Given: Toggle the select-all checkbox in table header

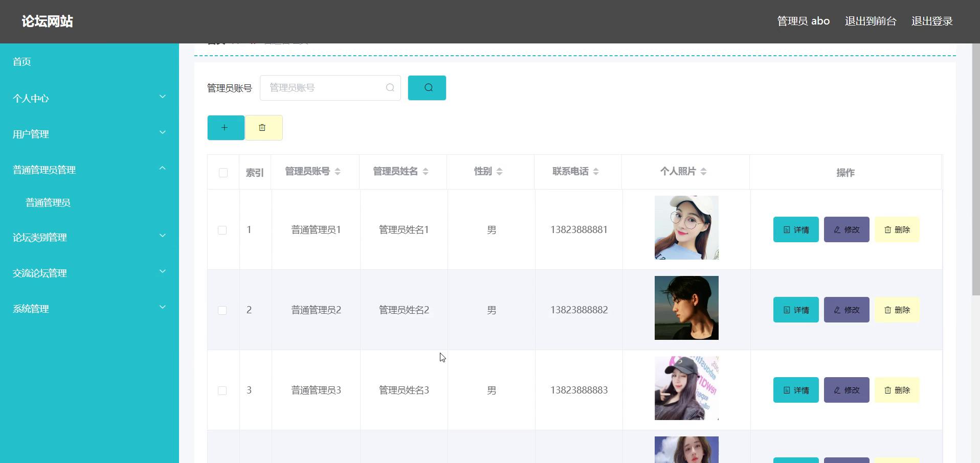Looking at the screenshot, I should coord(223,173).
